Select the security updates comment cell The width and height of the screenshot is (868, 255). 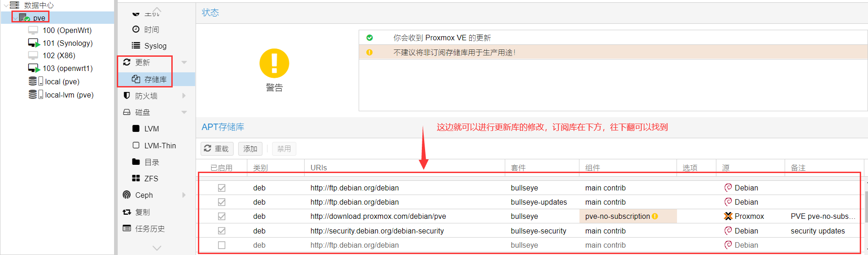824,231
